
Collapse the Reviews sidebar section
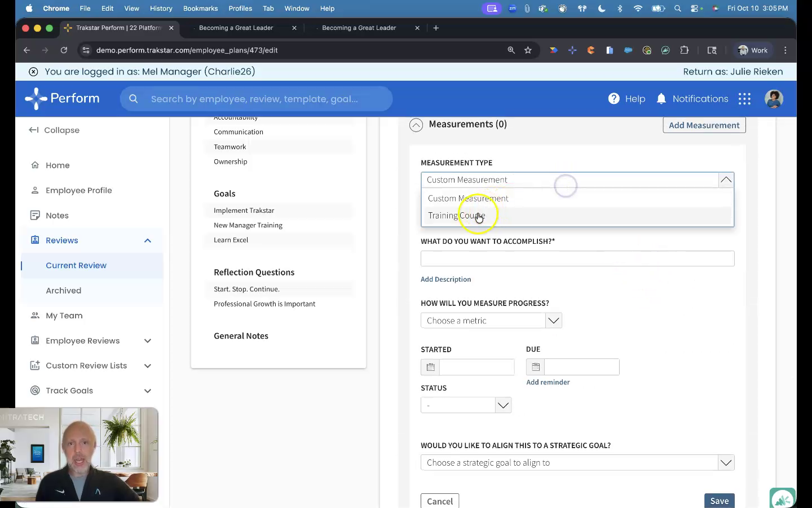pyautogui.click(x=148, y=240)
